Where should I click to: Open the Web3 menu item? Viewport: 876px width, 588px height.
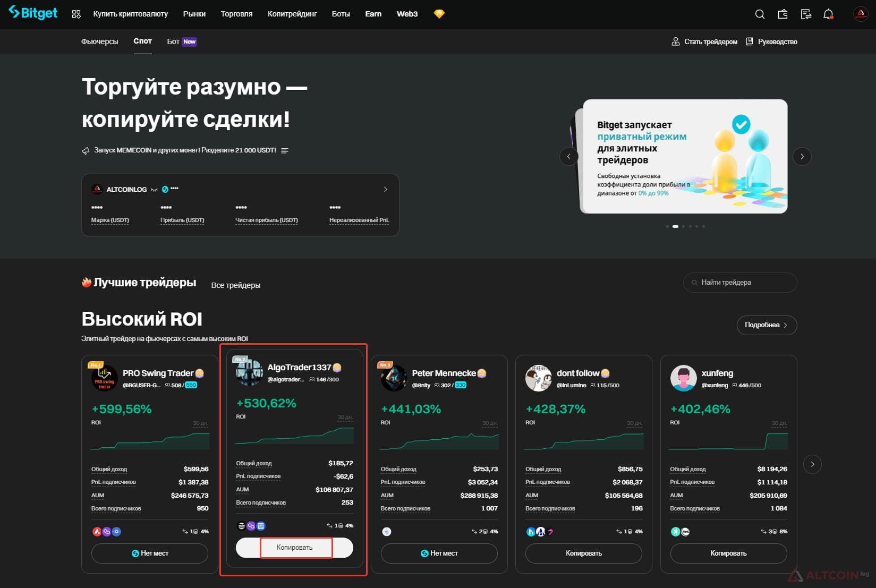pyautogui.click(x=407, y=14)
